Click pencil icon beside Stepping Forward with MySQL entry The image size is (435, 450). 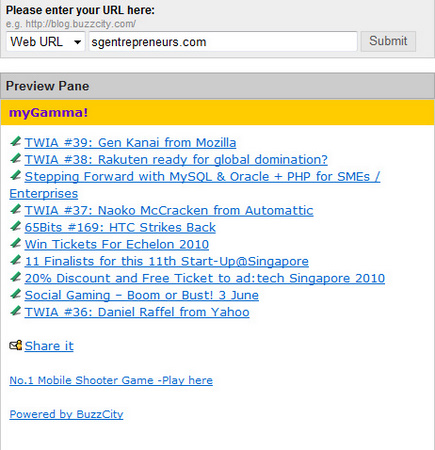15,175
